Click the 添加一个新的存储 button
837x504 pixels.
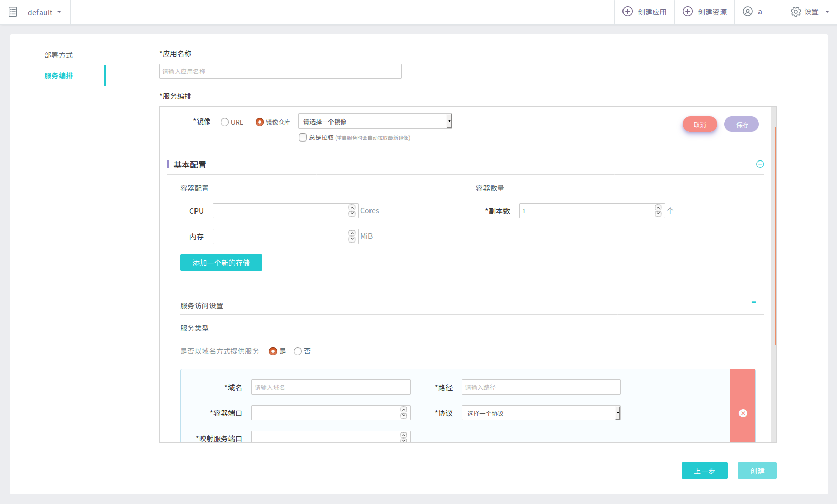click(221, 263)
